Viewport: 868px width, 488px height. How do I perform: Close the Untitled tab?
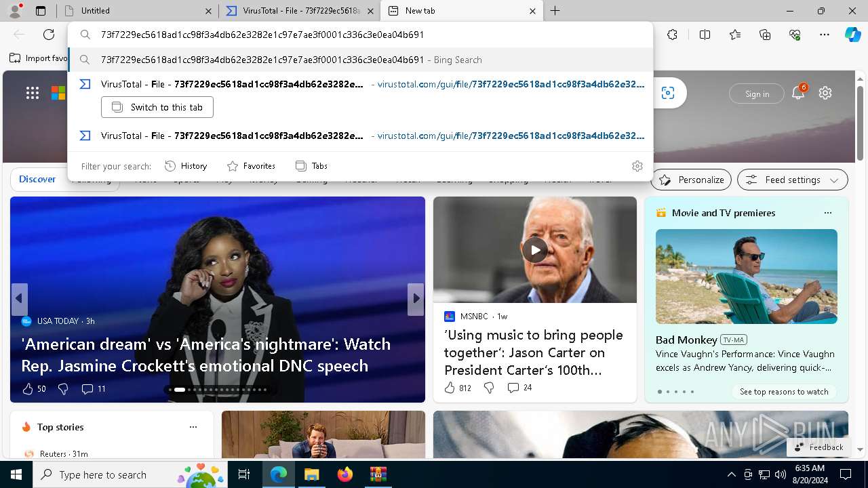click(208, 11)
